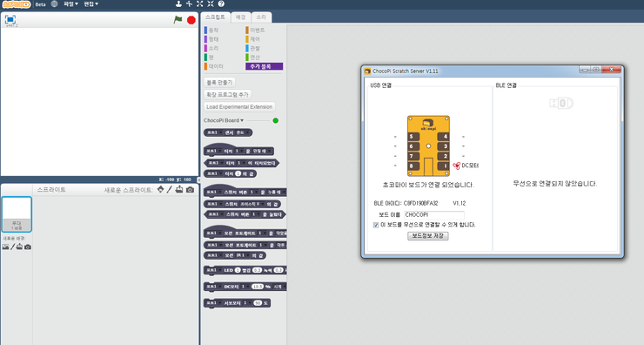This screenshot has width=644, height=345.
Task: Click the ScratchX logo
Action: [16, 4]
